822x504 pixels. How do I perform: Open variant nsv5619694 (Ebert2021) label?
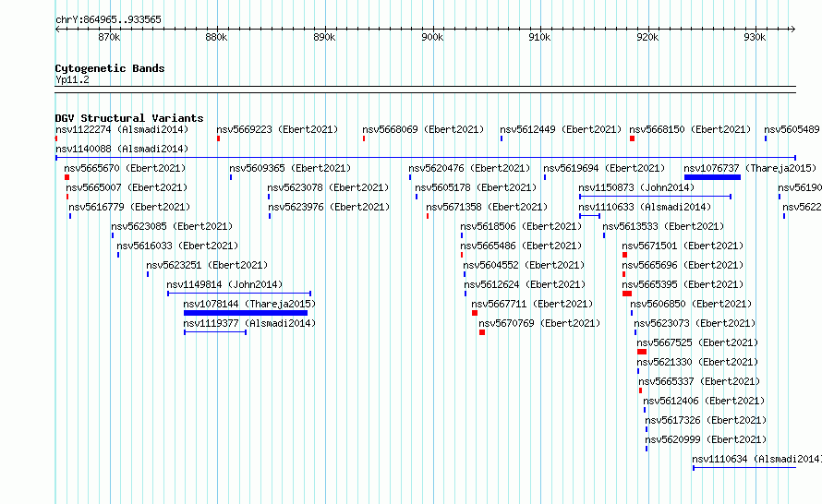604,168
